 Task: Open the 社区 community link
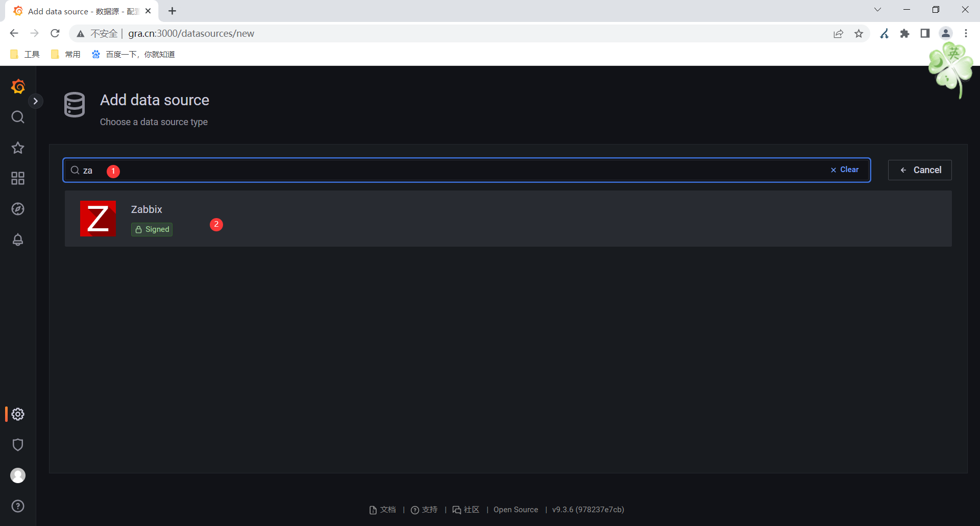(x=466, y=510)
